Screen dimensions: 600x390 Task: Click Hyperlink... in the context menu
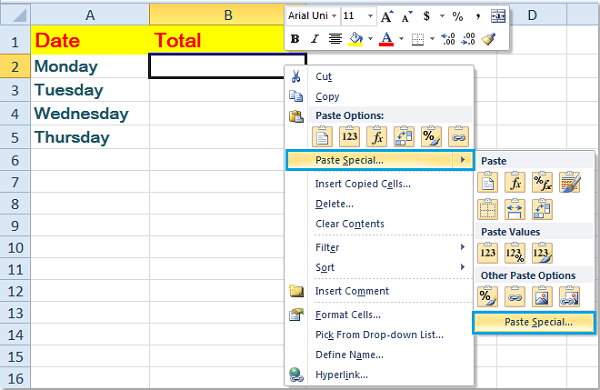coord(341,375)
